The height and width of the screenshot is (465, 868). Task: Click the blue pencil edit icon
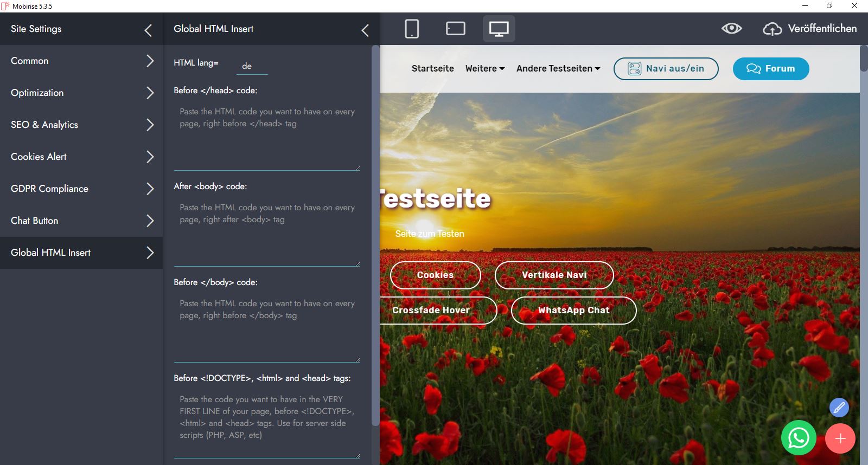[839, 407]
